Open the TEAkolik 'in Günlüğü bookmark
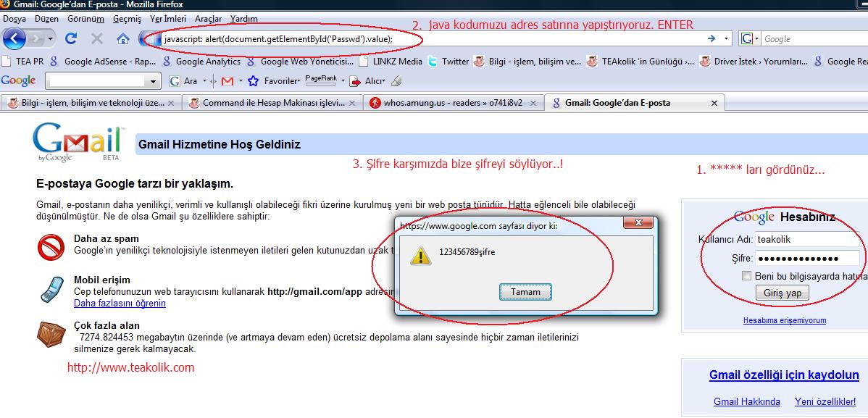Screen dimensions: 868x418 [x=640, y=62]
